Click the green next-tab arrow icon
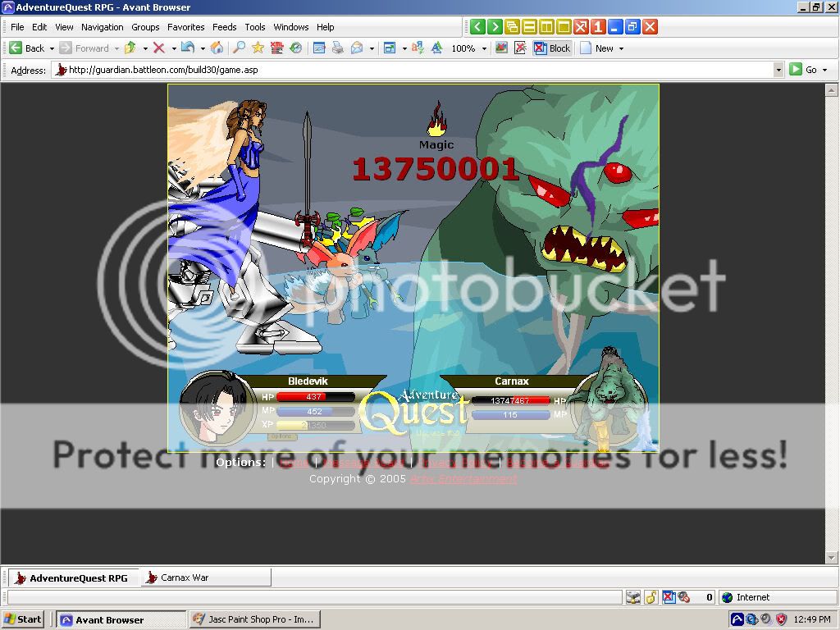This screenshot has height=630, width=840. [x=495, y=27]
